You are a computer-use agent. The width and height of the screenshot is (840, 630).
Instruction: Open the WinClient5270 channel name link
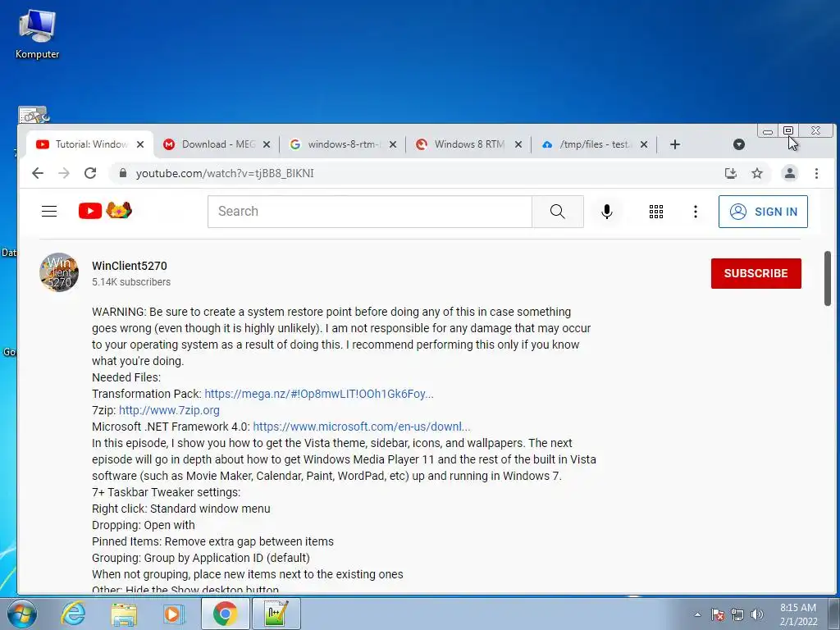point(129,266)
